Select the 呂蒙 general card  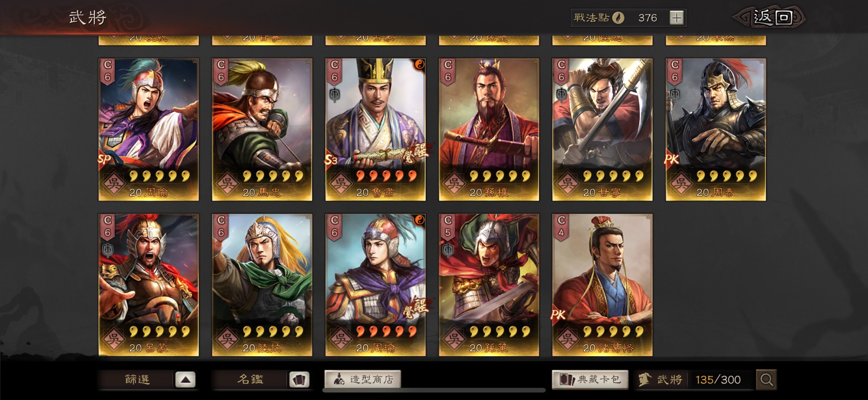(x=149, y=285)
